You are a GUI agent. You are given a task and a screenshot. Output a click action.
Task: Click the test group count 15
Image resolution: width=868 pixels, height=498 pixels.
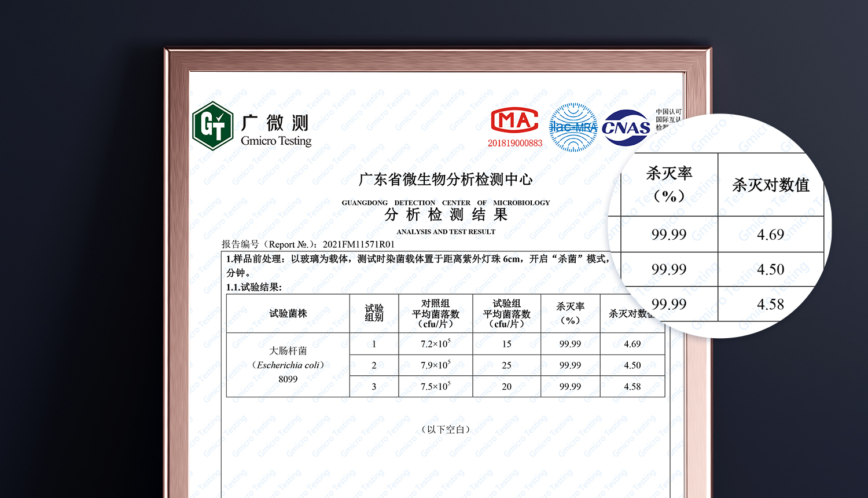[506, 344]
